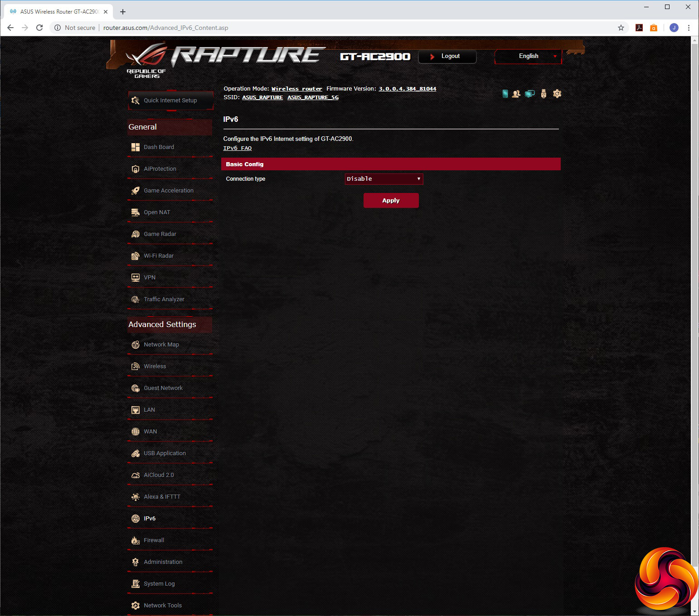Click the USB device status icon
The height and width of the screenshot is (616, 699).
tap(544, 94)
